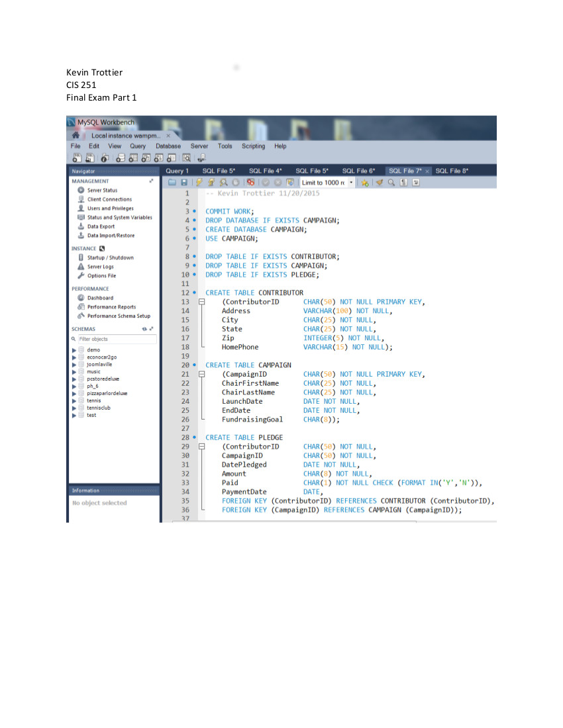Open Data Import/Restore

coord(110,236)
